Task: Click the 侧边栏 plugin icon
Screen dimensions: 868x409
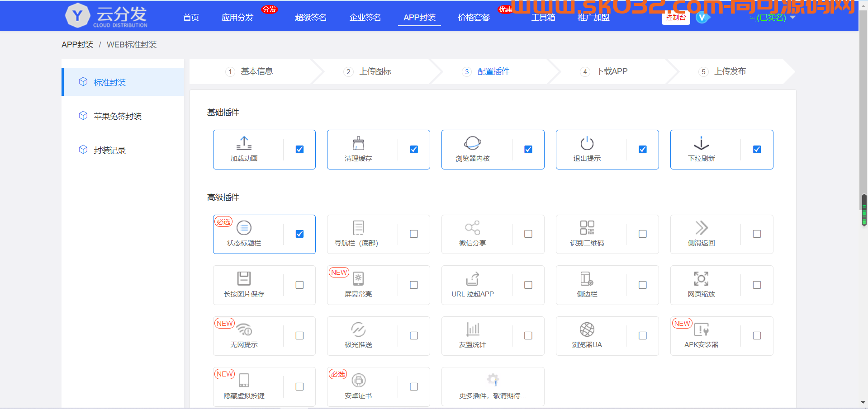Action: pyautogui.click(x=587, y=278)
